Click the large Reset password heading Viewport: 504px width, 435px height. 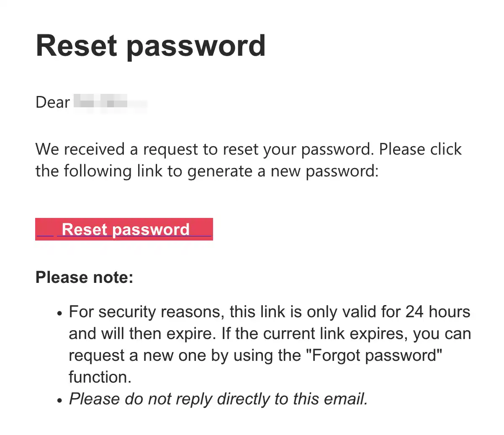(151, 45)
